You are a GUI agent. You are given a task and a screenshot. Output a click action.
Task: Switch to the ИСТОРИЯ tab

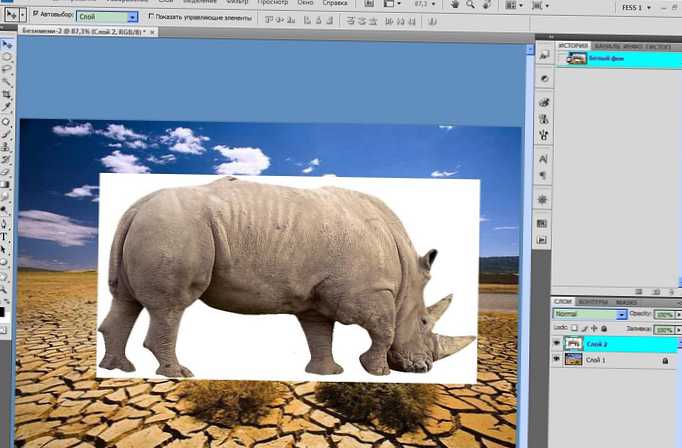pos(572,45)
